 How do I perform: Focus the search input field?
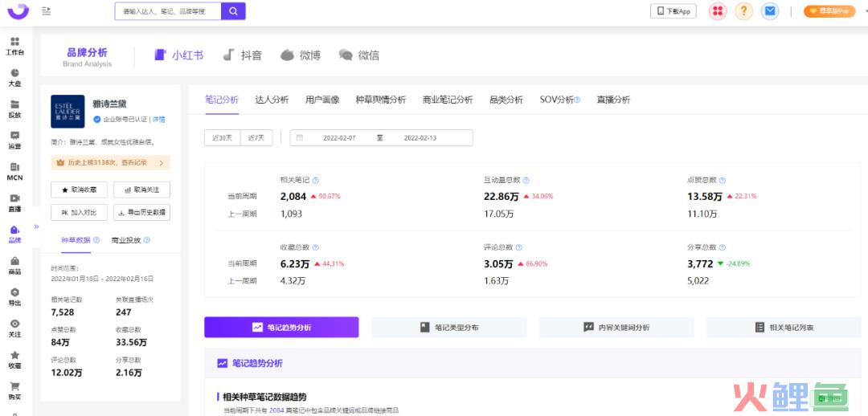click(168, 11)
